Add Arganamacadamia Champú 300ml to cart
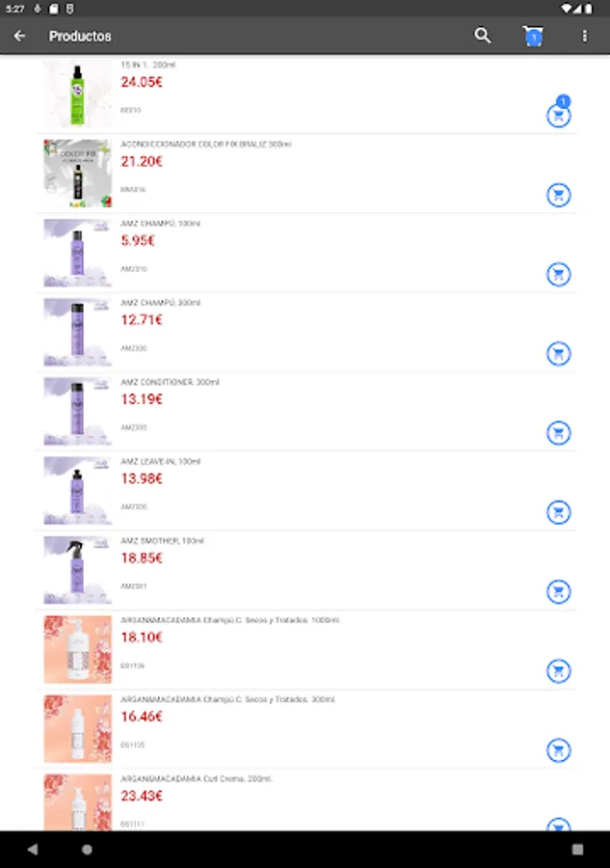The height and width of the screenshot is (868, 610). coord(558,749)
